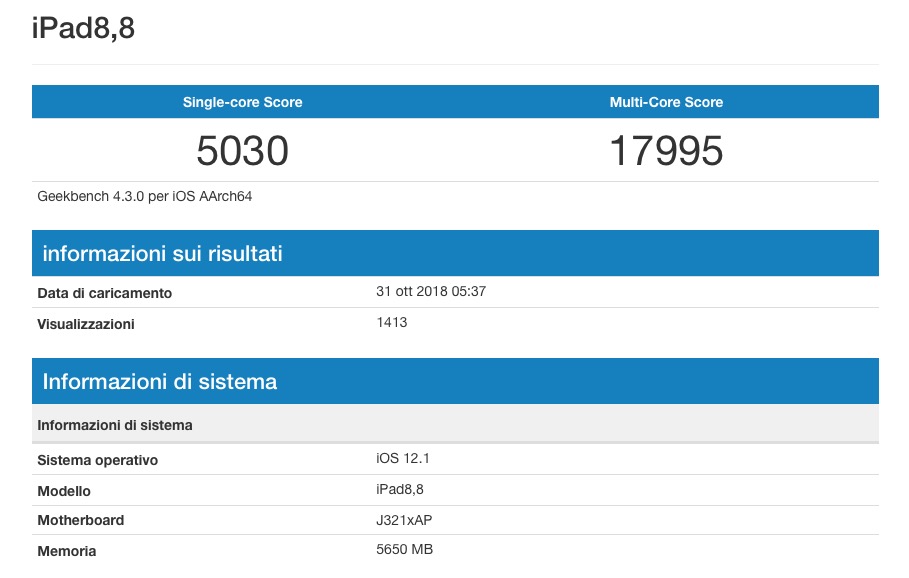Click the Informazioni di sistema table subheader

pyautogui.click(x=113, y=424)
